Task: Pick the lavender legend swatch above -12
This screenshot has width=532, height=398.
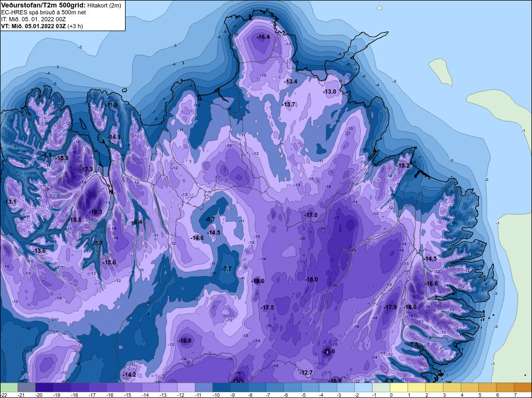Action: pos(186,387)
